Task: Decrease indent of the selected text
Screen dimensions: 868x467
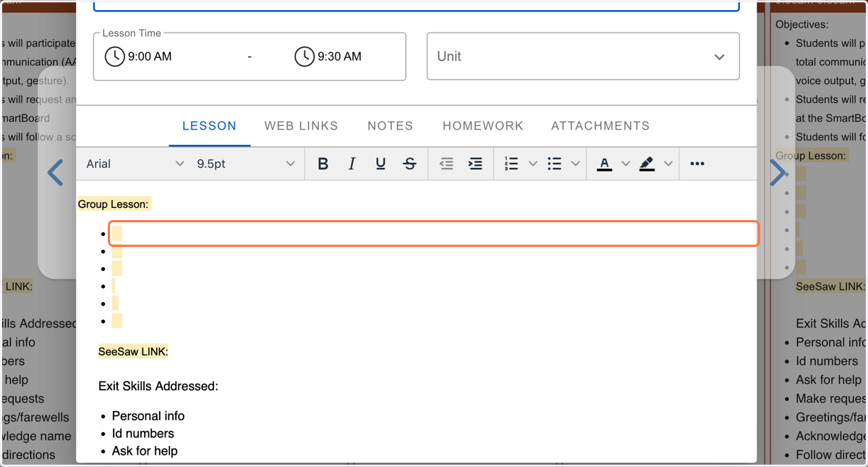Action: (446, 164)
